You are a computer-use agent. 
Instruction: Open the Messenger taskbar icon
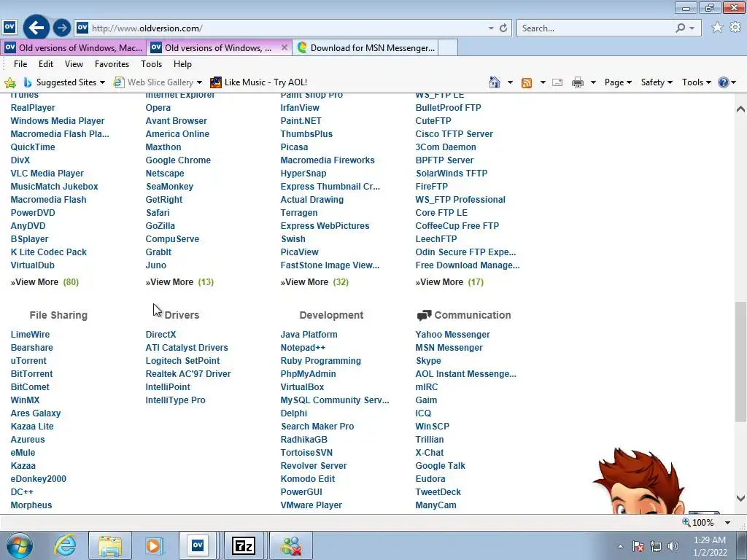coord(291,545)
